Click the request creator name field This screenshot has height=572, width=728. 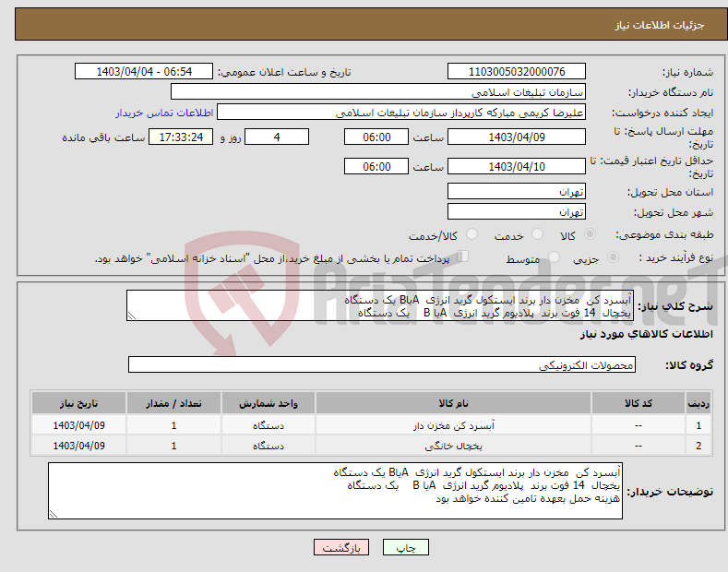coord(401,113)
